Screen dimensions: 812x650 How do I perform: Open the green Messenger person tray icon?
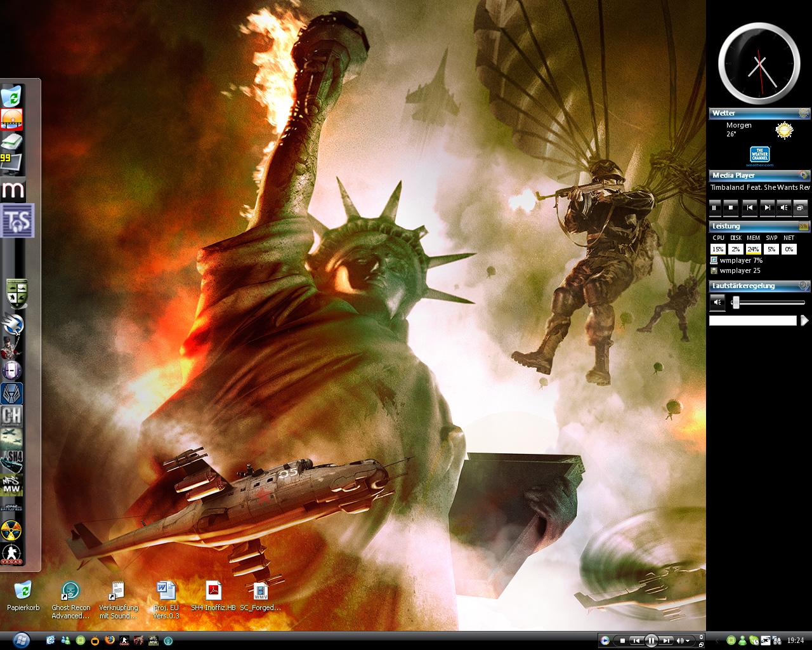(742, 640)
